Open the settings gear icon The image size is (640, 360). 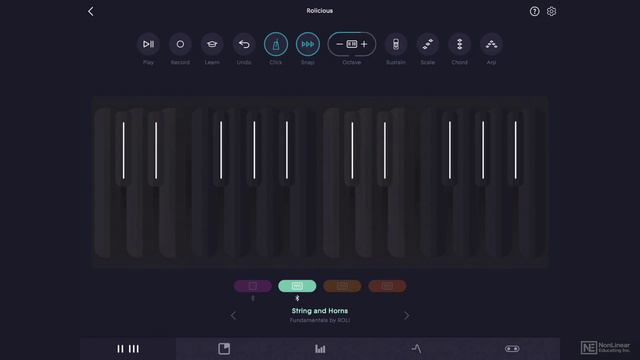coord(551,11)
